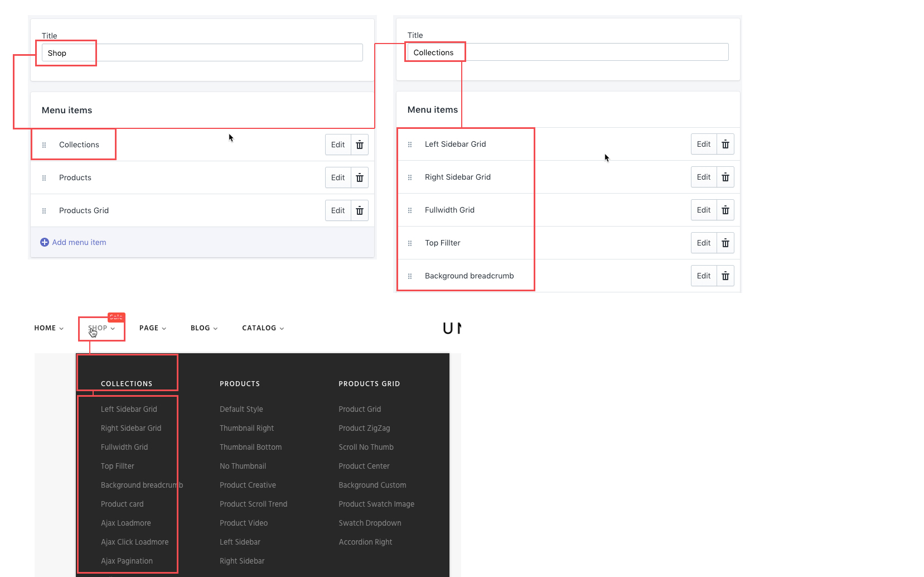
Task: Open Swatch Dropdown in mega menu
Action: click(370, 523)
